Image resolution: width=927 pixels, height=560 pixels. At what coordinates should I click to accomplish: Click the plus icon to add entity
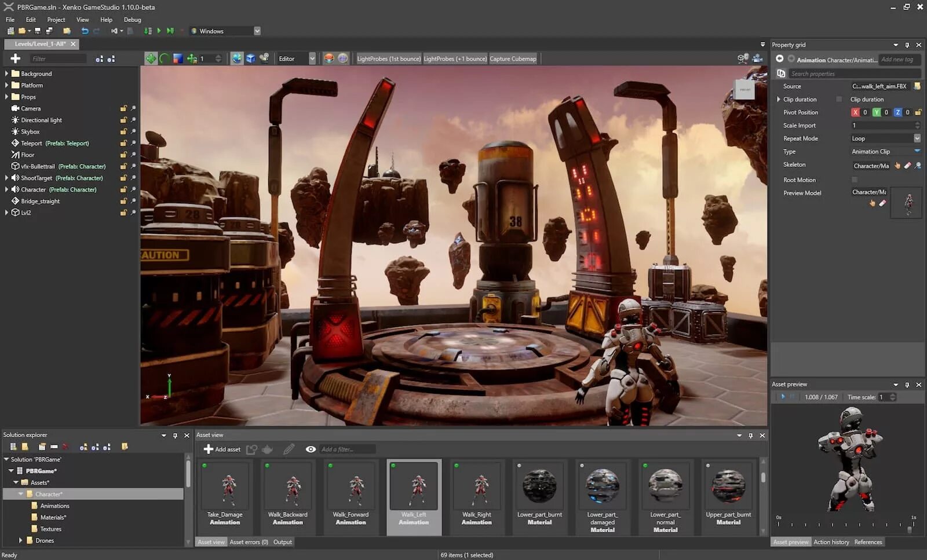[16, 58]
